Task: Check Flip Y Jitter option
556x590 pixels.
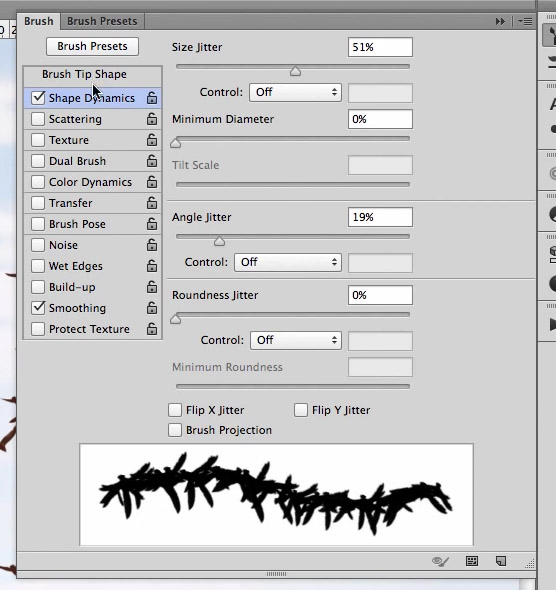Action: 301,410
